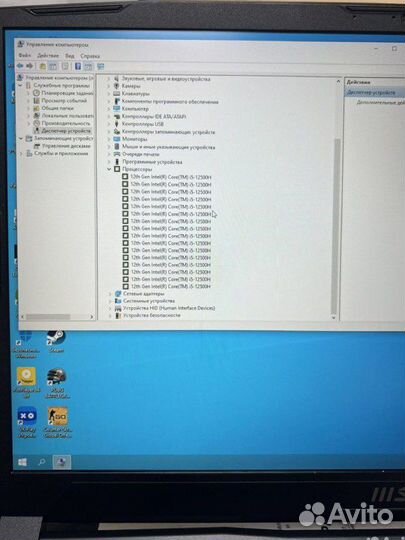Viewport: 405px width, 540px height.
Task: Click the blue Help toolbar icon
Action: 78,66
